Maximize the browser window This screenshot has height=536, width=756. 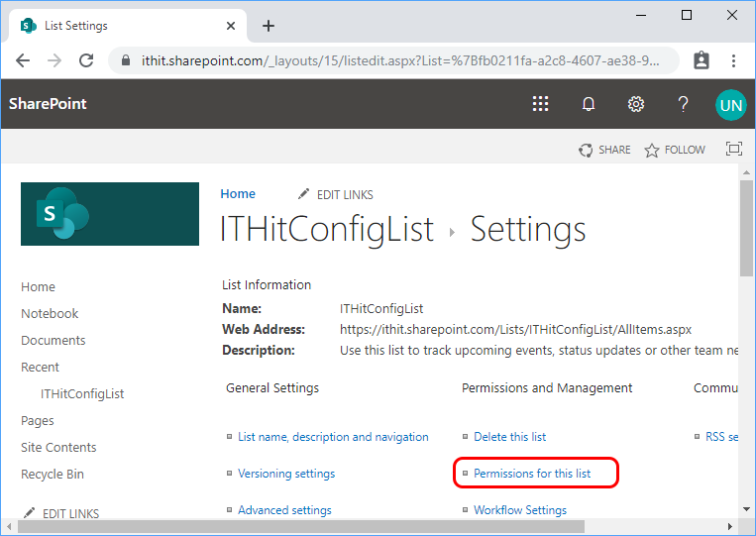pyautogui.click(x=687, y=16)
